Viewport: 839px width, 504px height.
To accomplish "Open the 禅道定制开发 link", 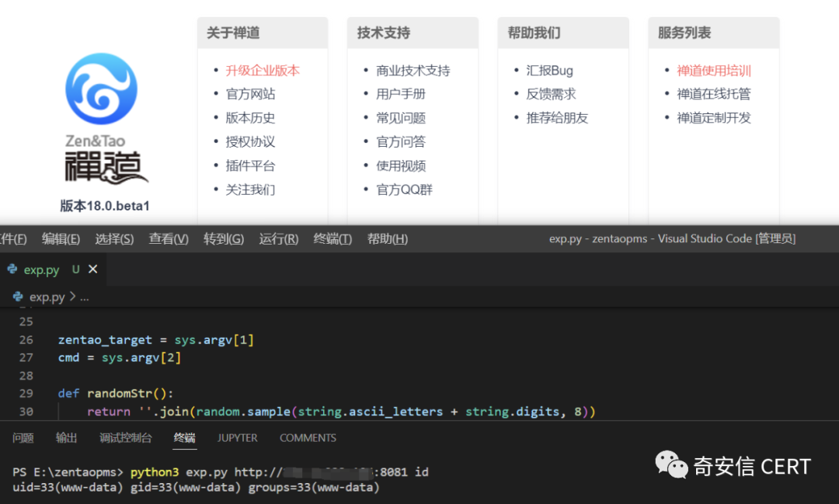I will click(x=714, y=118).
